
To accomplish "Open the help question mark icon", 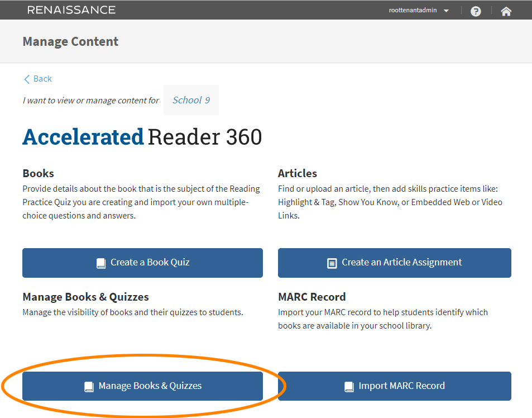I will pyautogui.click(x=476, y=11).
